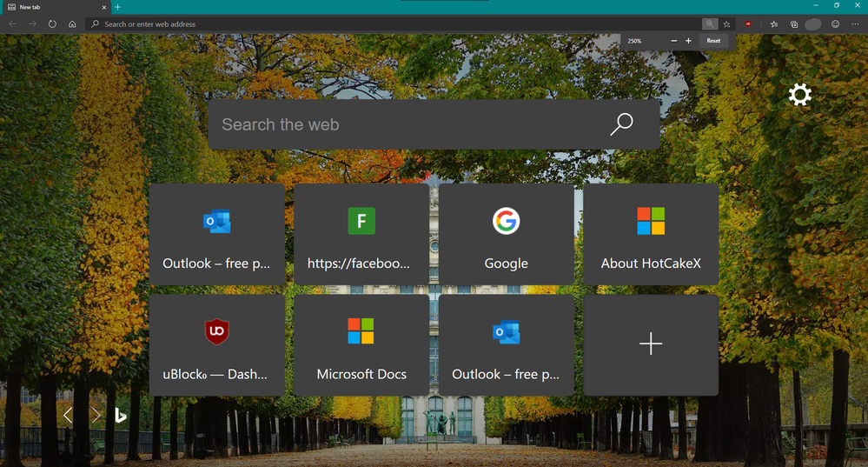This screenshot has width=868, height=467.
Task: Go forward to the next page
Action: (33, 24)
